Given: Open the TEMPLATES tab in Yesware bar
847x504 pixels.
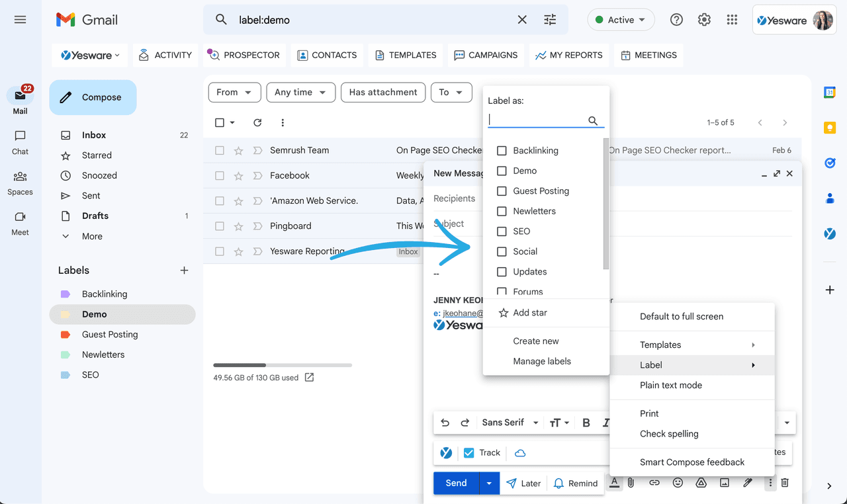Looking at the screenshot, I should click(x=406, y=56).
